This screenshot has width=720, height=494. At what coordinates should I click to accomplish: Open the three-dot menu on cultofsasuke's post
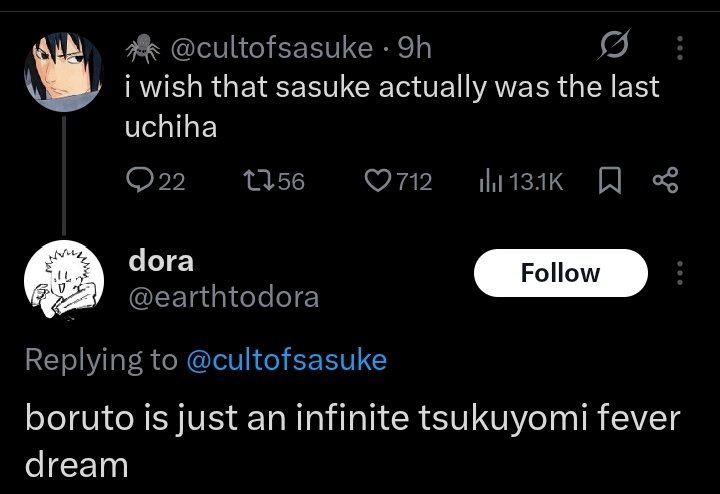(679, 47)
